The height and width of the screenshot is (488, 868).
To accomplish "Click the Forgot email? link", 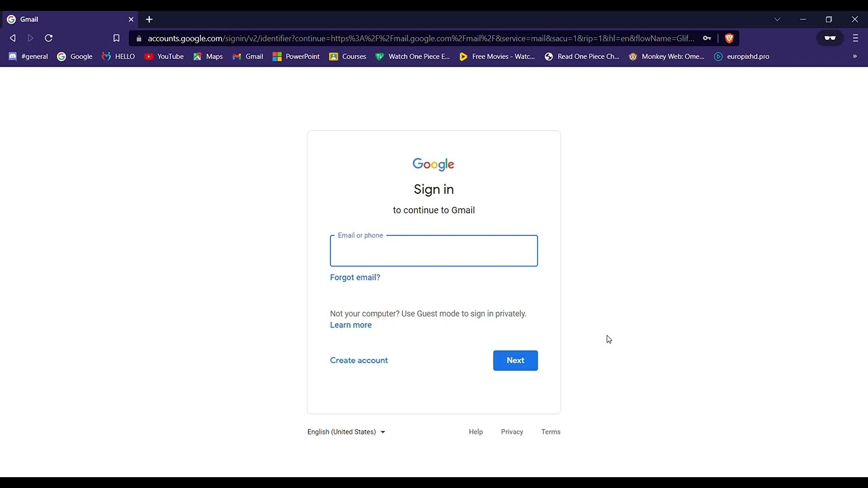I will (355, 277).
